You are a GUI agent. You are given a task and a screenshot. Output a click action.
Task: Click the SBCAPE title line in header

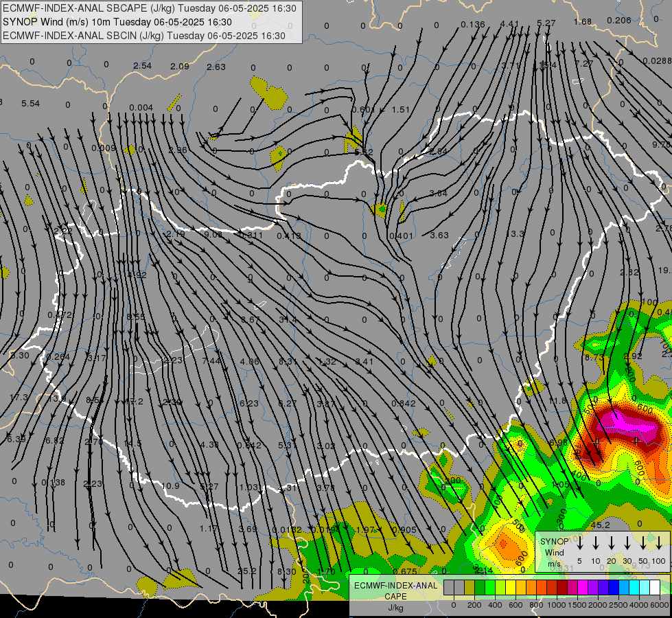tap(149, 8)
